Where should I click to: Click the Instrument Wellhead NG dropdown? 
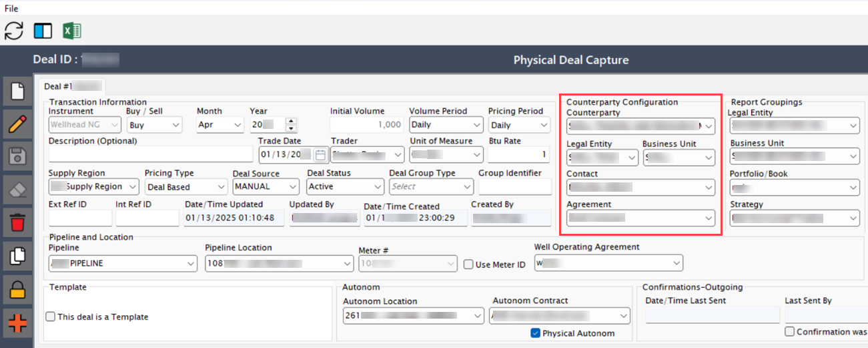point(85,124)
